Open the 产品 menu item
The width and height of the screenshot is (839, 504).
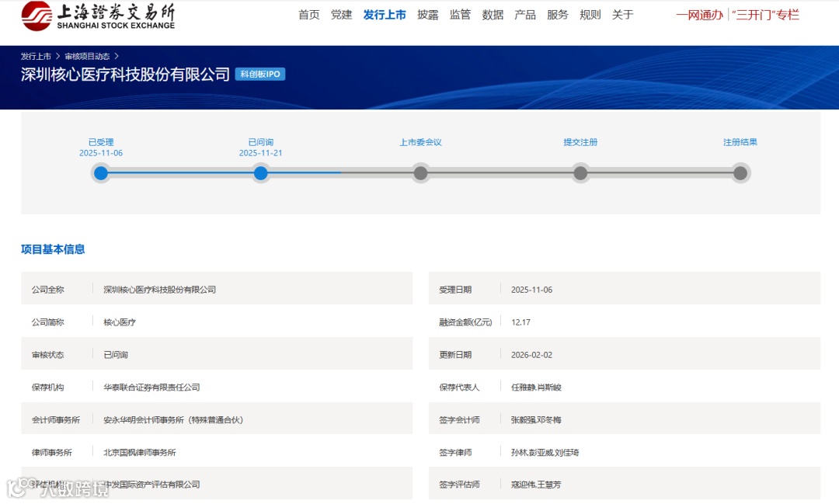pyautogui.click(x=525, y=15)
